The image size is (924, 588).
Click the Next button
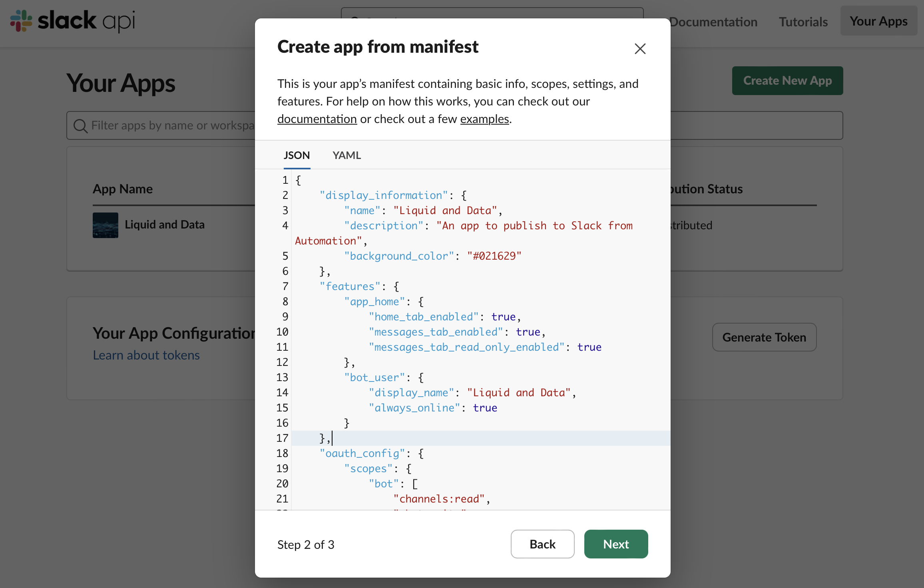pos(615,544)
